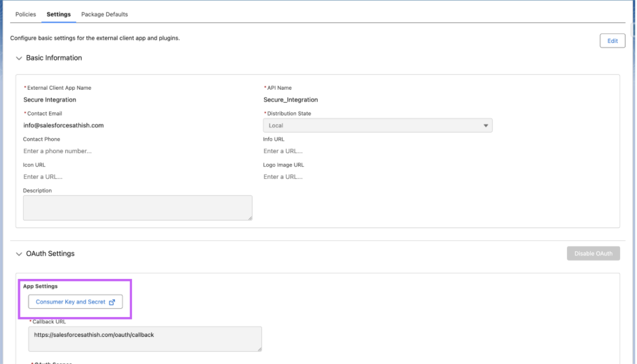This screenshot has width=637, height=364.
Task: Click the Description box resize handle
Action: pos(249,217)
